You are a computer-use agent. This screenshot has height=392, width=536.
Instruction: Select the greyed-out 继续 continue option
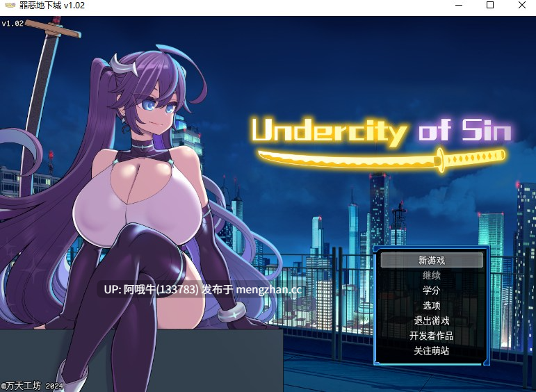click(432, 275)
